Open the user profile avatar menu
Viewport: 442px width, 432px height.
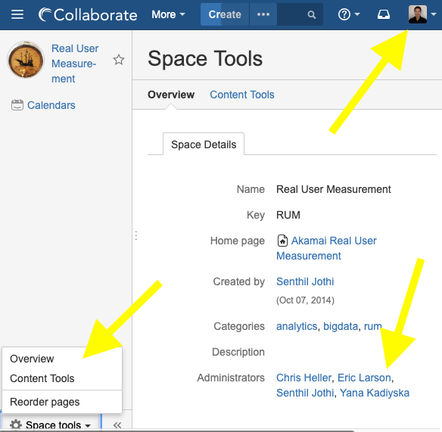tap(418, 14)
